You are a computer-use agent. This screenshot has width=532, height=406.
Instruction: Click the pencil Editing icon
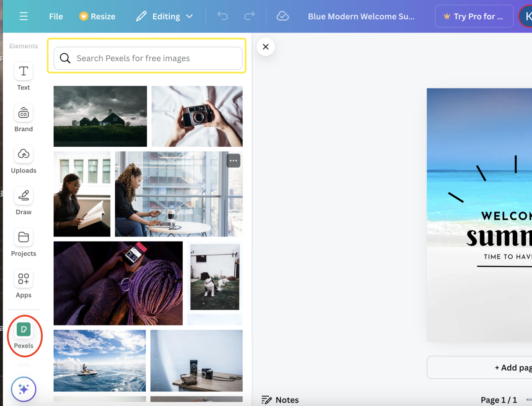coord(142,16)
